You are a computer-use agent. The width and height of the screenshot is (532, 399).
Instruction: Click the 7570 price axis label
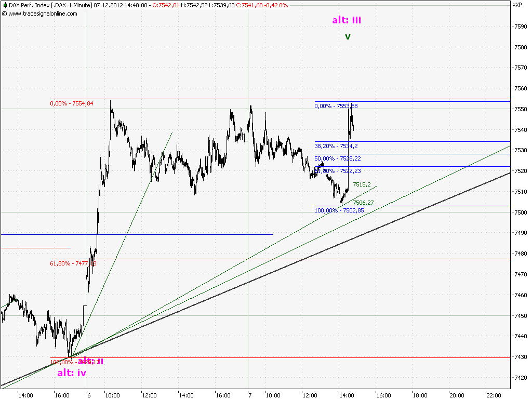[521, 68]
